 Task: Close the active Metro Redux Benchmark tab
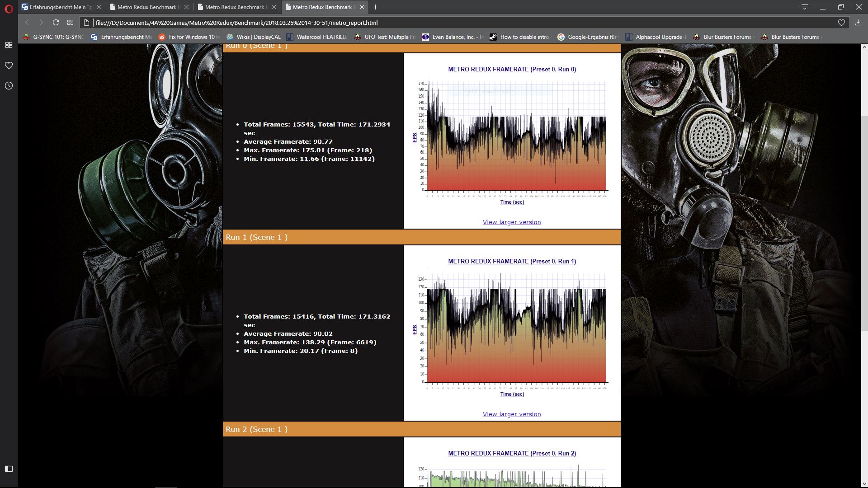coord(362,7)
